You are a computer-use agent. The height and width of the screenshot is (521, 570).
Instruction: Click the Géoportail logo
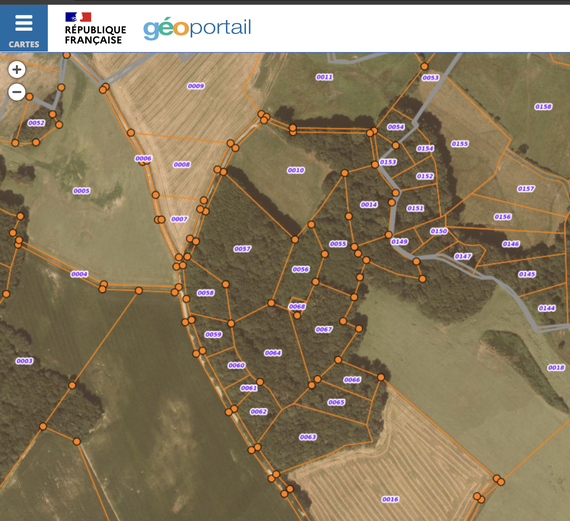(197, 28)
